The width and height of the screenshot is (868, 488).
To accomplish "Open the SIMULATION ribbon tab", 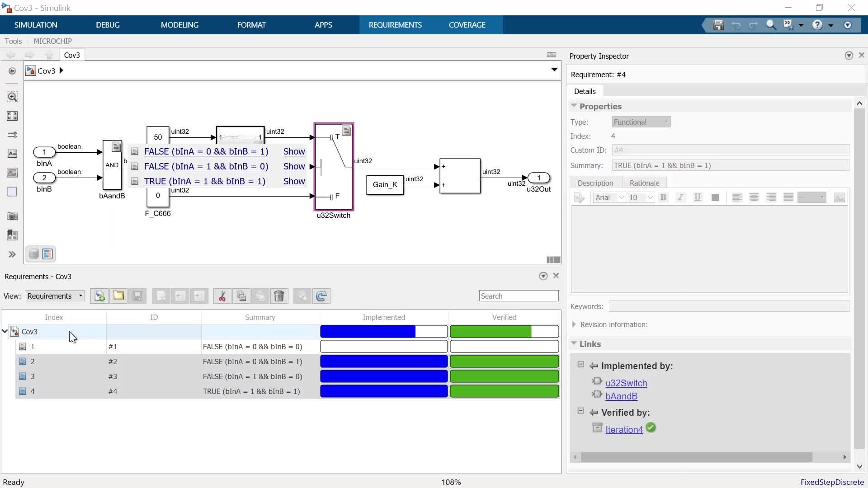I will click(x=36, y=25).
